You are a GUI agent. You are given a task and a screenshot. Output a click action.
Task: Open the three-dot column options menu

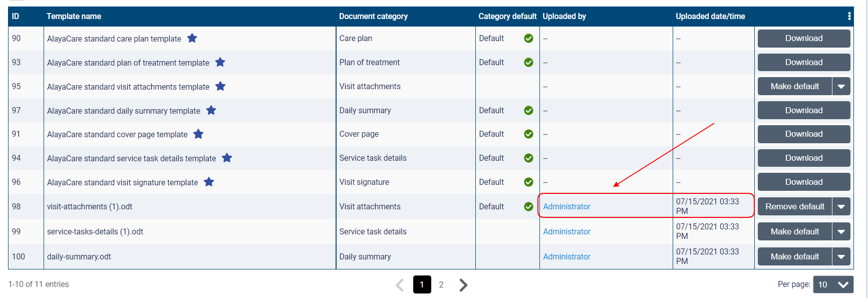(849, 16)
